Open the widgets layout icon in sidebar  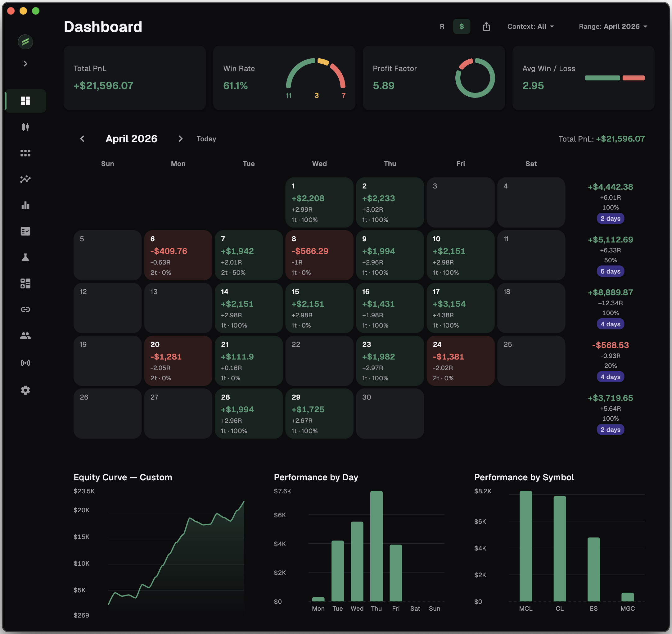click(x=25, y=283)
